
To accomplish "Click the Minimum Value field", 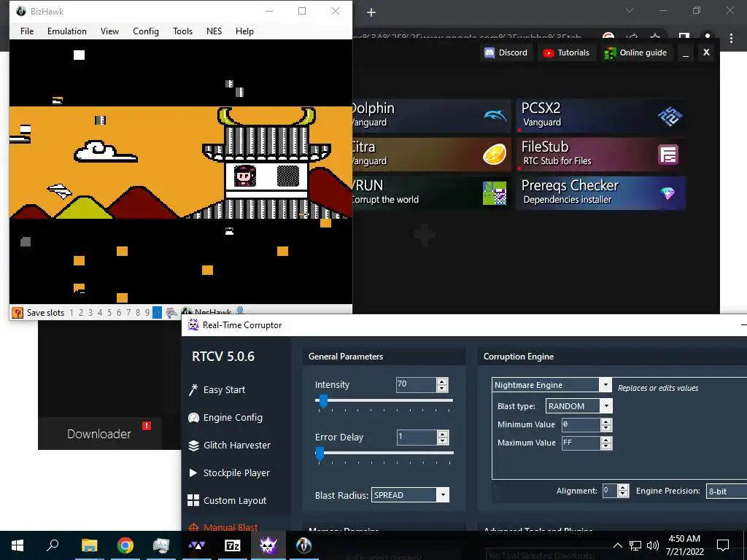I will 581,424.
